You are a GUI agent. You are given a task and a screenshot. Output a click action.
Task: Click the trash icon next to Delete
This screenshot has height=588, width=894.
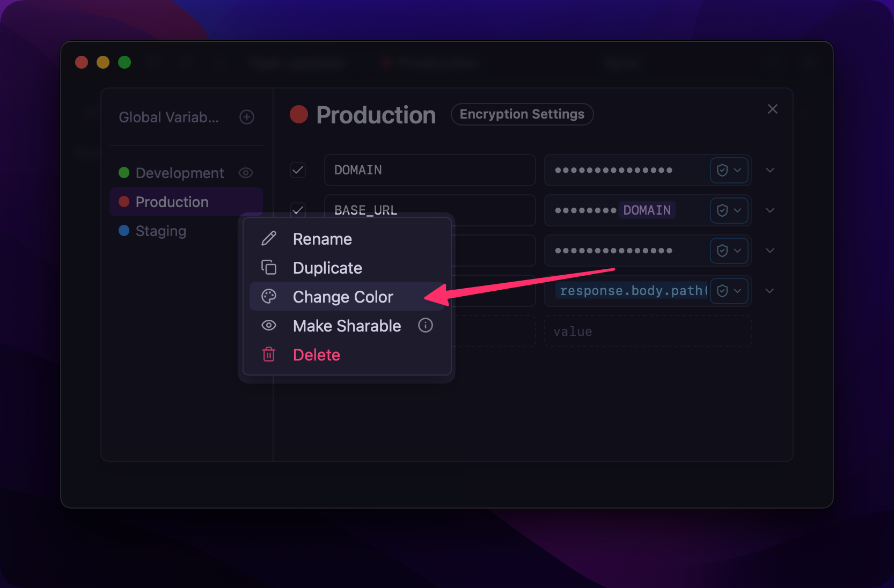pos(269,354)
